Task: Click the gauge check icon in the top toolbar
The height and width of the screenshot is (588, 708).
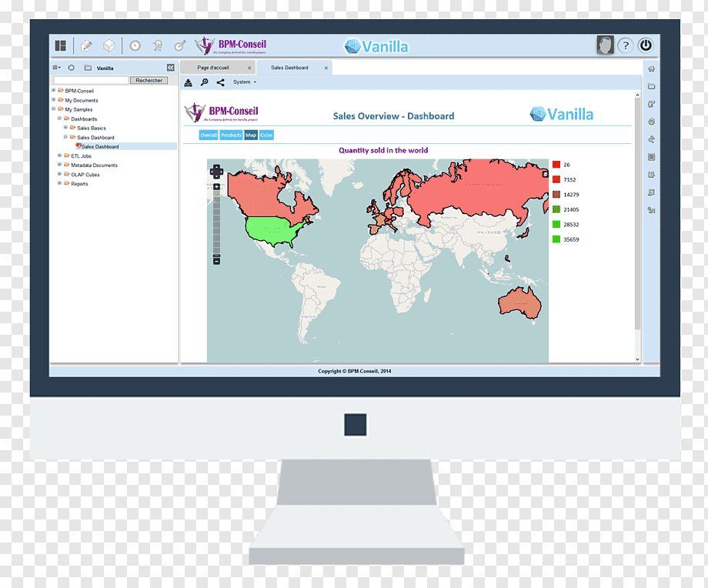Action: (180, 45)
